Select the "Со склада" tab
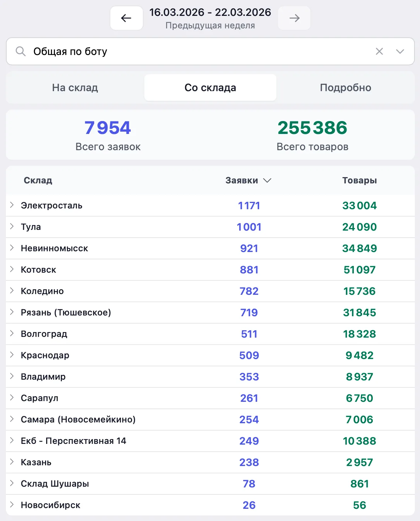420x521 pixels. tap(210, 87)
